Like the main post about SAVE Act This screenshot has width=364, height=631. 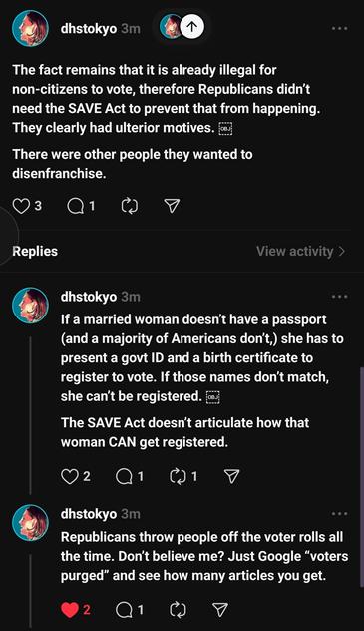tap(21, 206)
